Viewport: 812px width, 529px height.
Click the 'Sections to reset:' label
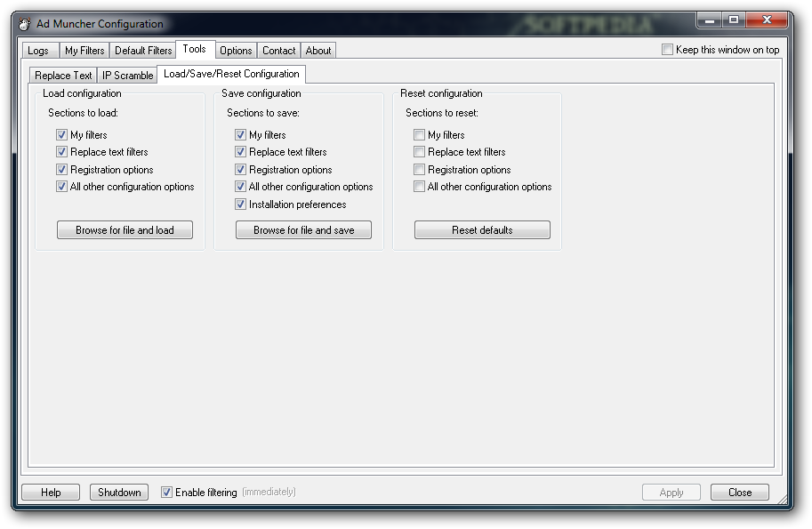tap(442, 113)
